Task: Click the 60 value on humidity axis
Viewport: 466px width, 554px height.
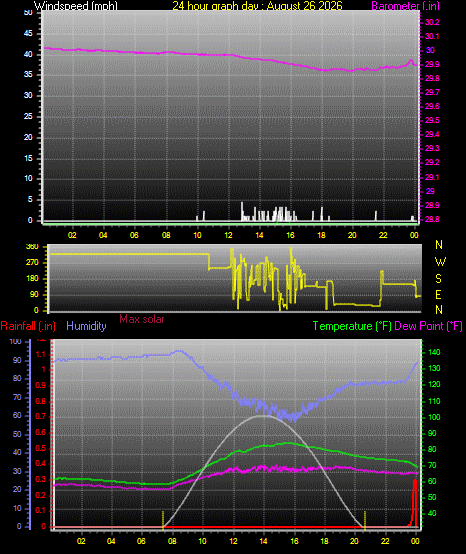Action: point(17,416)
